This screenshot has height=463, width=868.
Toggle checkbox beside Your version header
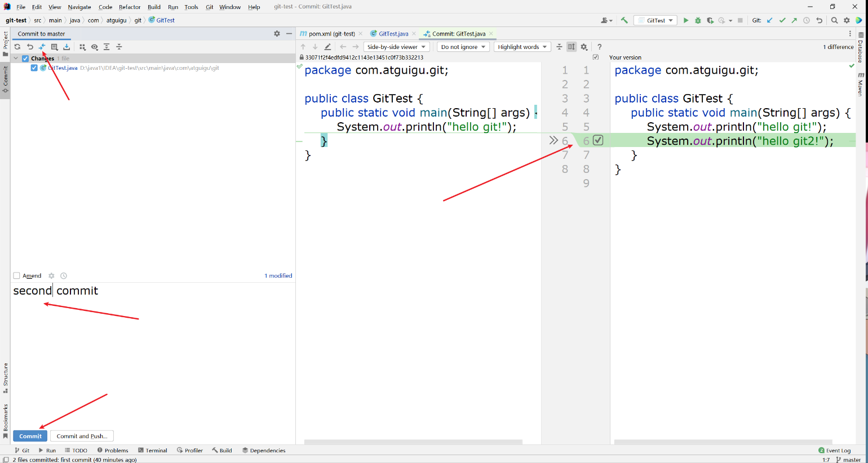click(x=596, y=57)
